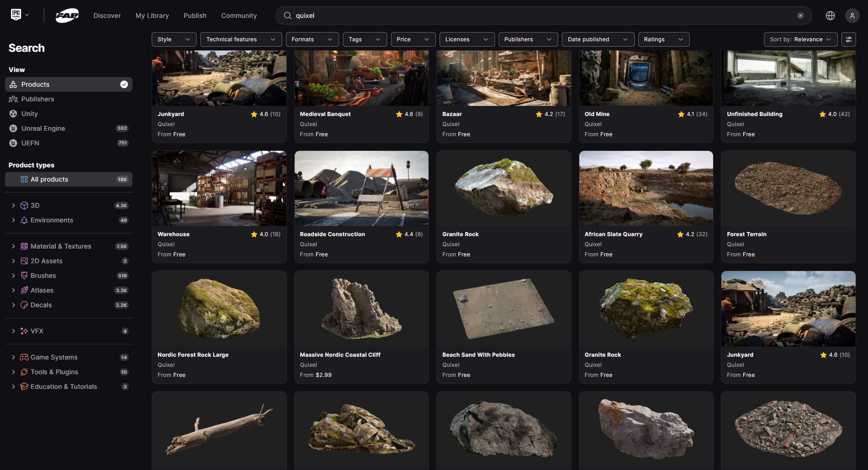Viewport: 868px width, 470px height.
Task: Click the 3D cube category icon
Action: (x=24, y=205)
